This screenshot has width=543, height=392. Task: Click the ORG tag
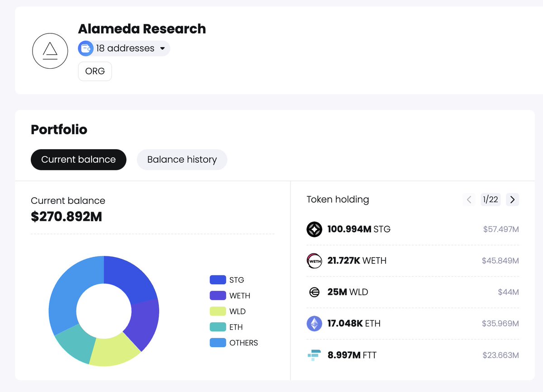[x=95, y=71]
